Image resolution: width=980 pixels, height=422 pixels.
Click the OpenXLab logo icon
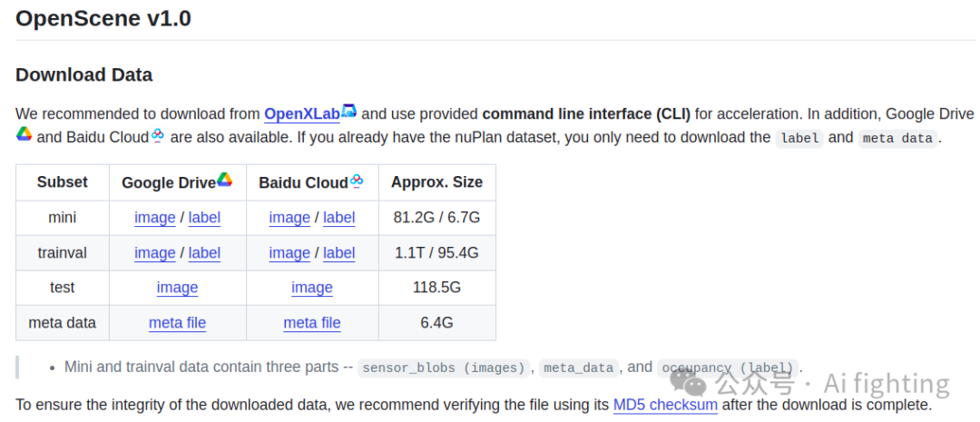[349, 112]
